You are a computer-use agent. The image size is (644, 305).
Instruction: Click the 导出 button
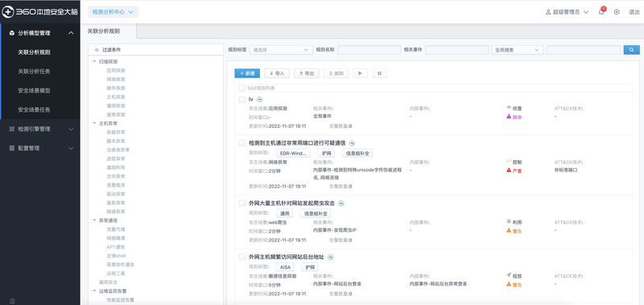[307, 73]
